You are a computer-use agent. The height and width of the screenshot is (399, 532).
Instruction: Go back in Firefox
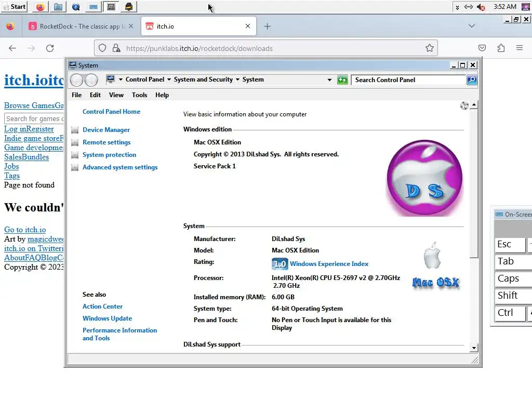click(12, 48)
